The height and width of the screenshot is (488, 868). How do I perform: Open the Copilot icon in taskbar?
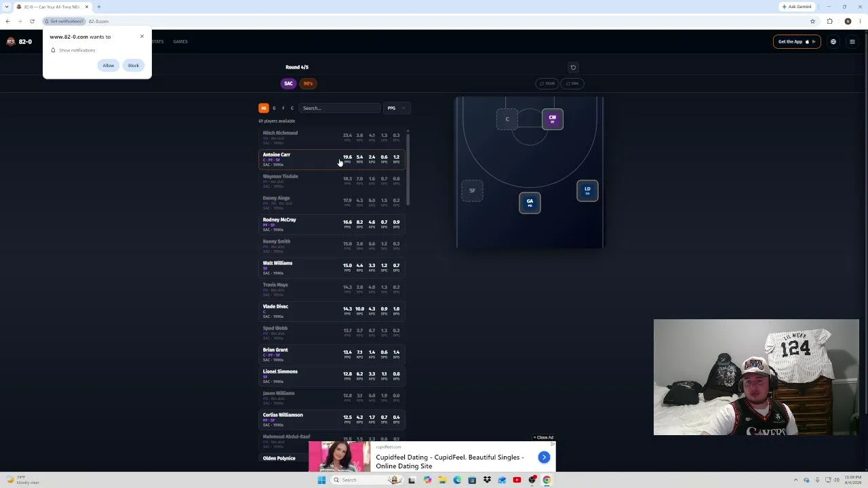[x=427, y=480]
